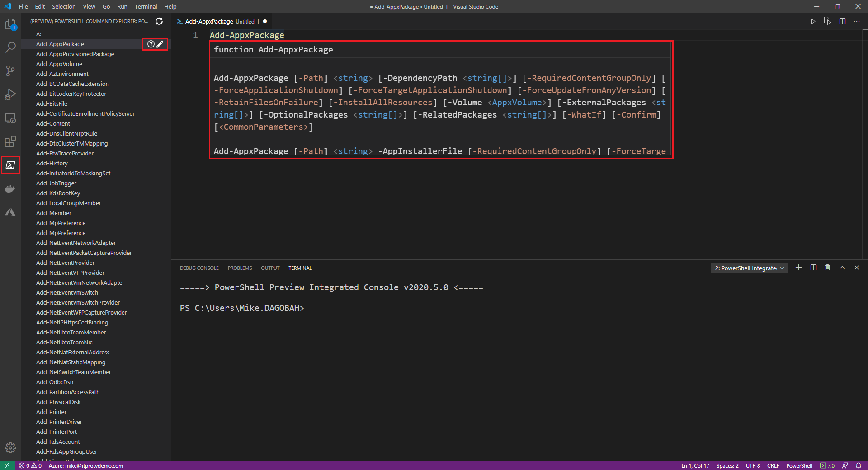Open remote window indicator in status bar

[x=7, y=465]
